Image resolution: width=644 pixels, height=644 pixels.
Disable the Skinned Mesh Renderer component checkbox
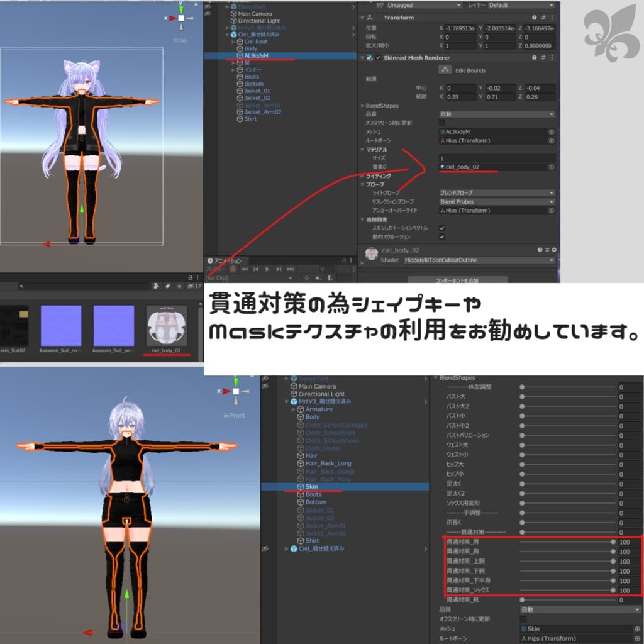[378, 57]
